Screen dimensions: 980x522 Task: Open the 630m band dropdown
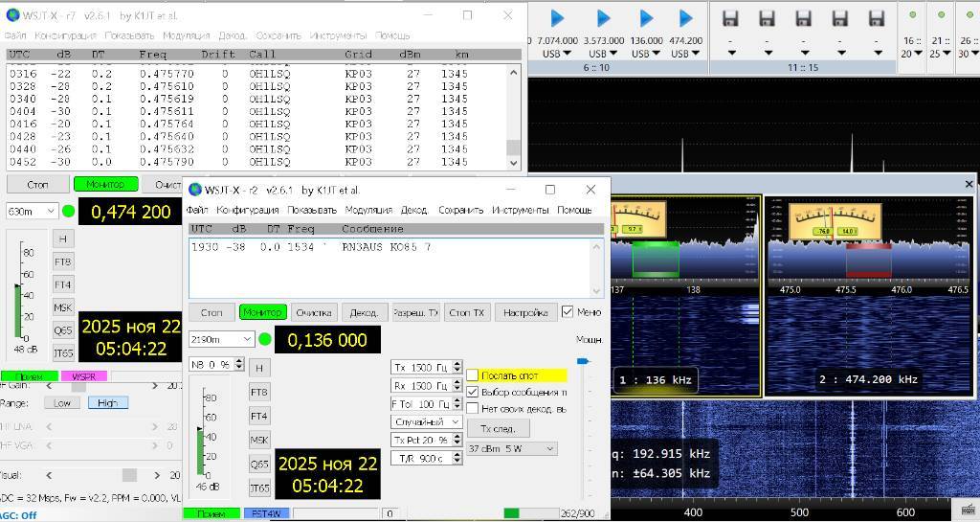click(33, 211)
